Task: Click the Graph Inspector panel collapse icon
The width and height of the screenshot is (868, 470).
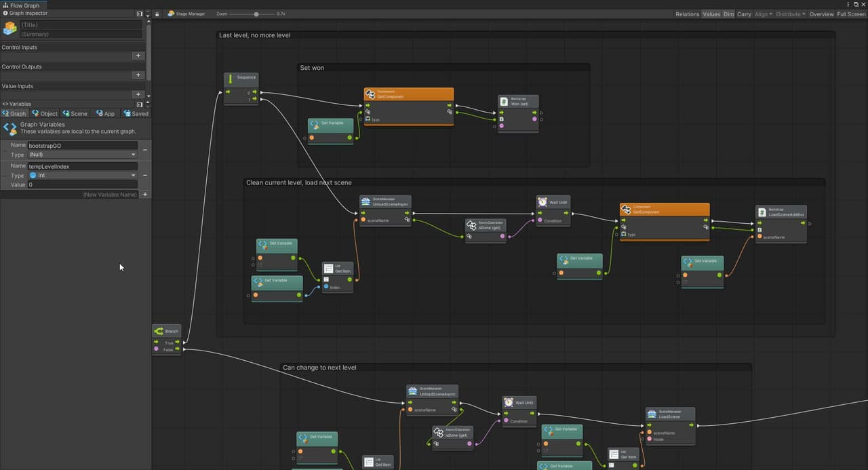Action: point(139,14)
